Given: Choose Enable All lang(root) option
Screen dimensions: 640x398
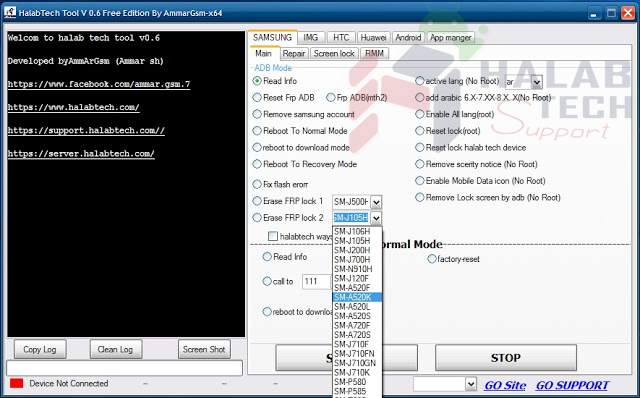Looking at the screenshot, I should click(x=420, y=114).
